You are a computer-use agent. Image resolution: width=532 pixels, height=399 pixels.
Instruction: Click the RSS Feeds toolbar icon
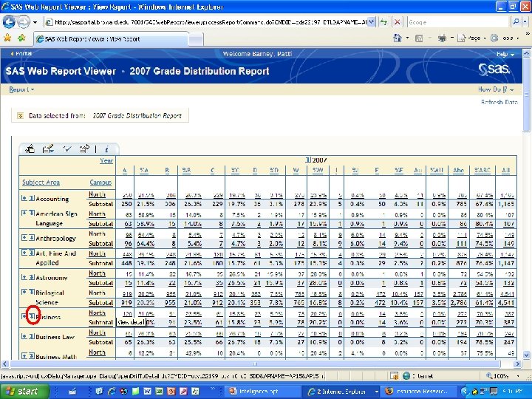(419, 38)
